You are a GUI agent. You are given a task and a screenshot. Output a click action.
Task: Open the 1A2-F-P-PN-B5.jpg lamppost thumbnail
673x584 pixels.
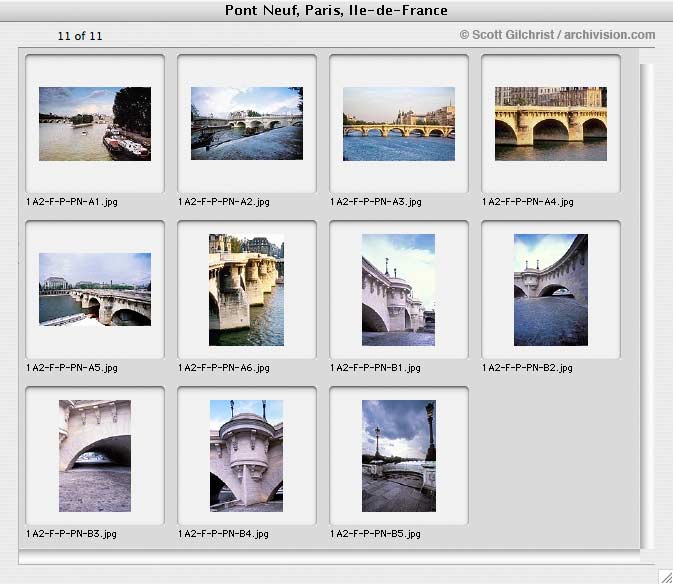[399, 456]
